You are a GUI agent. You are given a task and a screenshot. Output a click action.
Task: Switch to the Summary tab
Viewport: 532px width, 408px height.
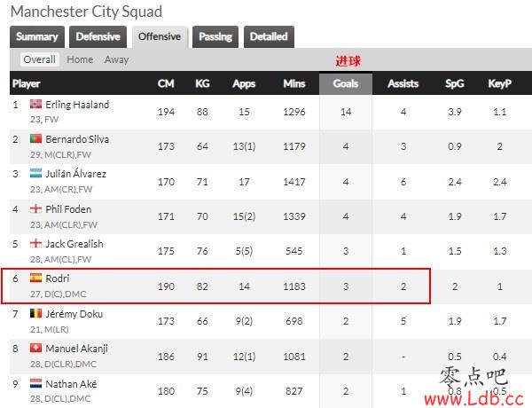point(37,36)
